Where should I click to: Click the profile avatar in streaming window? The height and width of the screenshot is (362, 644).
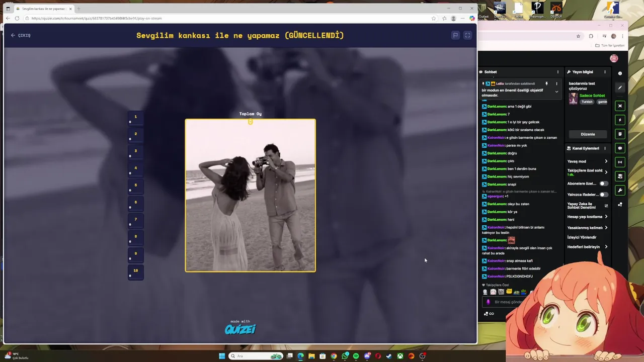[614, 58]
